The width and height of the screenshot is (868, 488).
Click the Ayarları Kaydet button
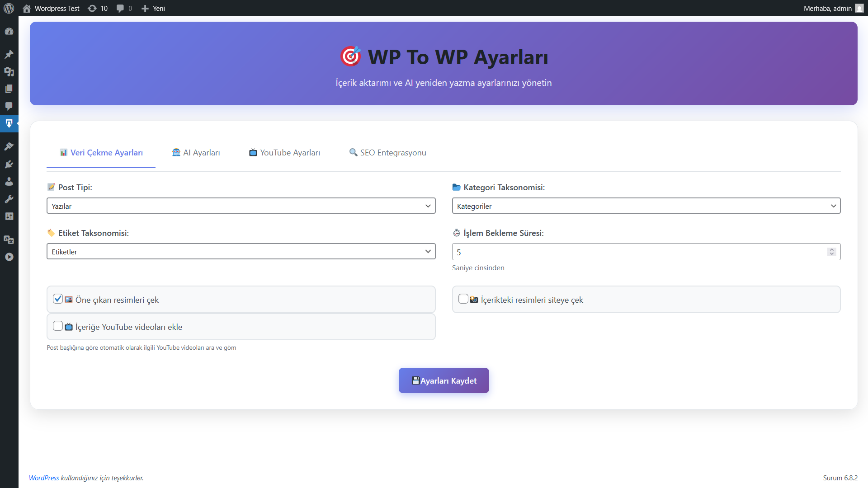443,380
